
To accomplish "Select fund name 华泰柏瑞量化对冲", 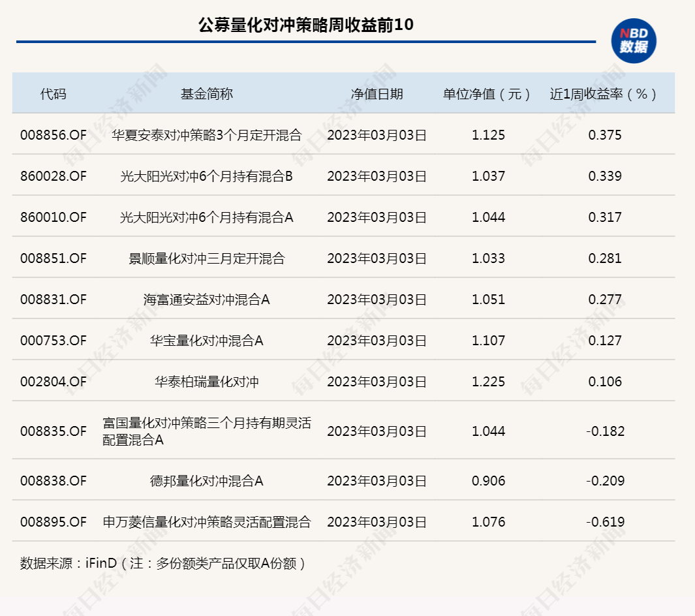I will pyautogui.click(x=207, y=382).
